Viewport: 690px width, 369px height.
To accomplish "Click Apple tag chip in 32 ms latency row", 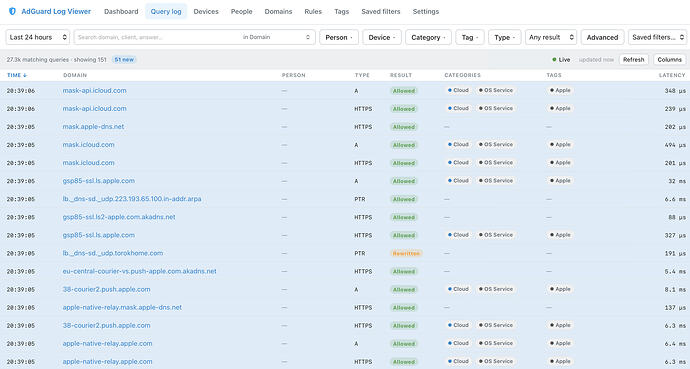I will tap(560, 181).
